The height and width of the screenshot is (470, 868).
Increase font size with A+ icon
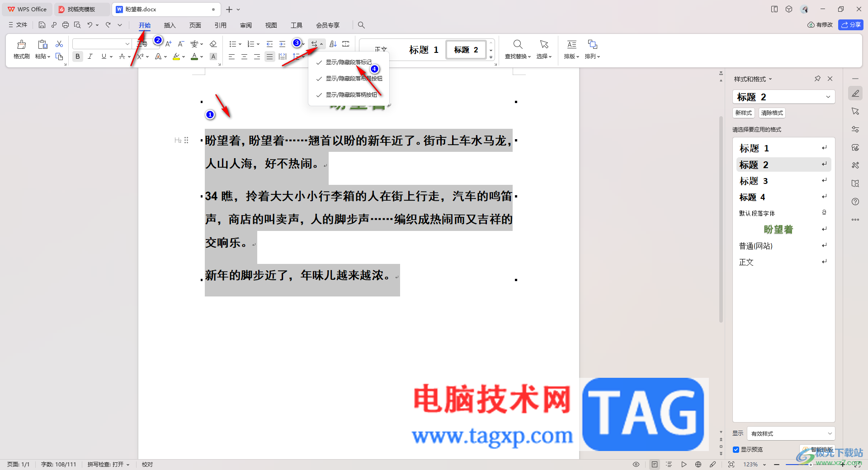(x=168, y=44)
